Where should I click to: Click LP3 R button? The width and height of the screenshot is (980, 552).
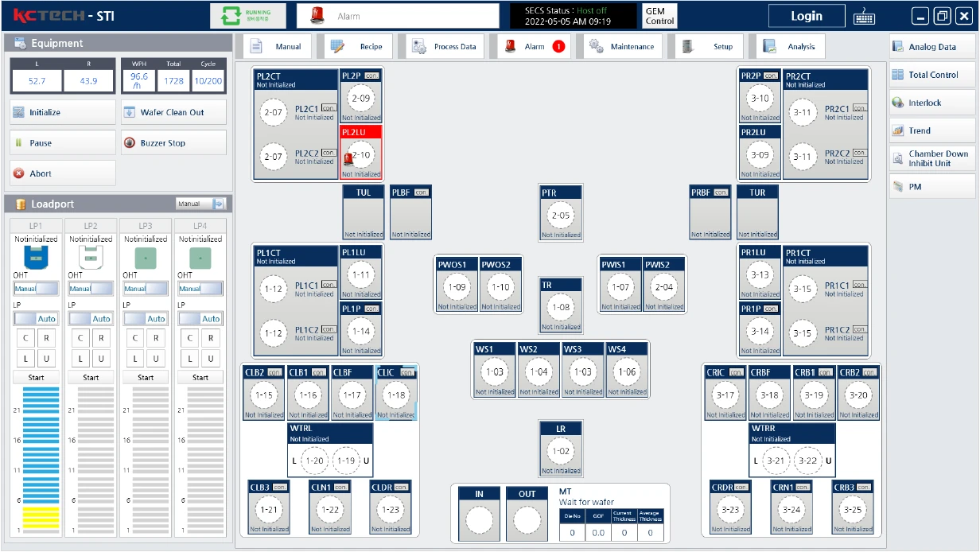pyautogui.click(x=157, y=338)
